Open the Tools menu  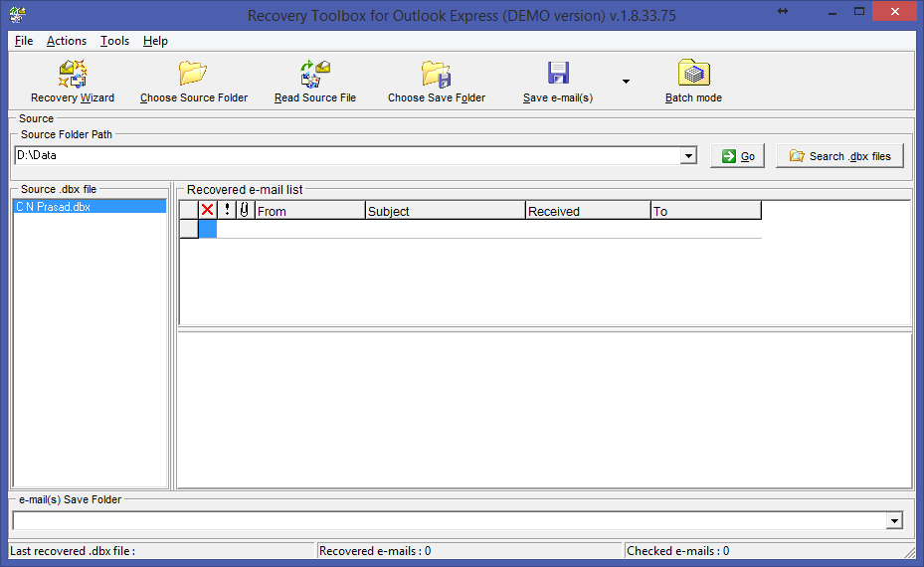(x=114, y=41)
